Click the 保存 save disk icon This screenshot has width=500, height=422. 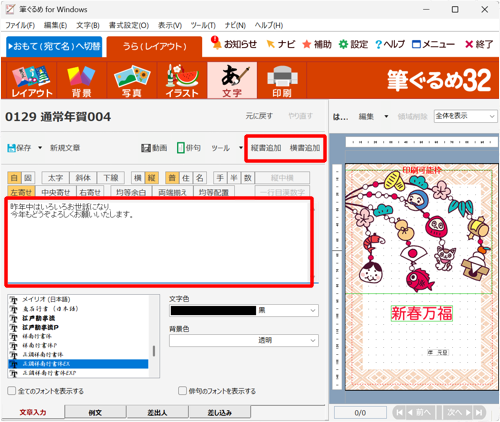[12, 148]
